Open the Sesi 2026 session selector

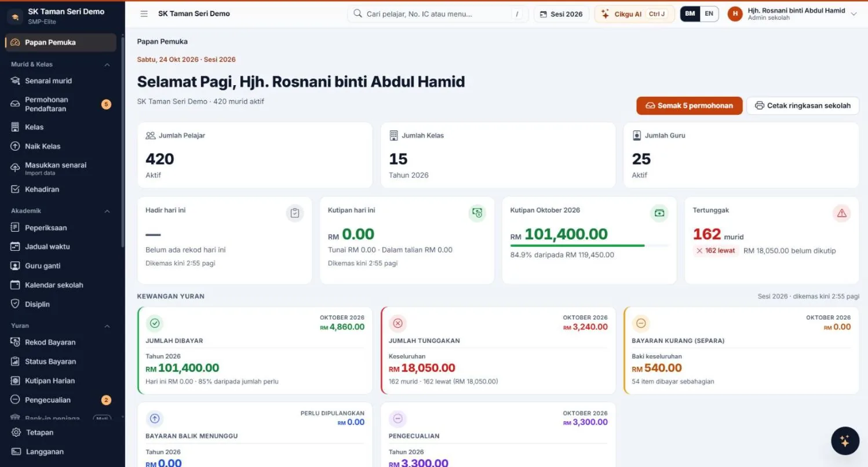point(561,14)
